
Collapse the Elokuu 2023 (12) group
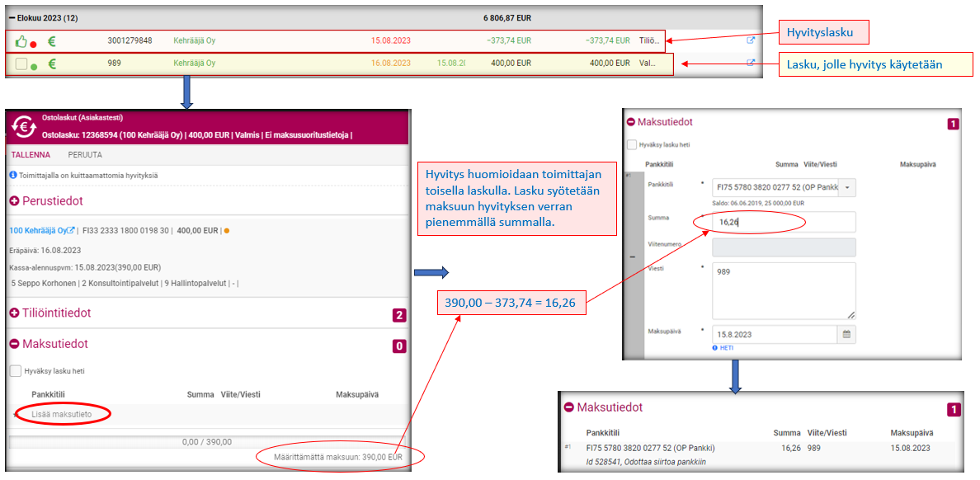coord(12,17)
